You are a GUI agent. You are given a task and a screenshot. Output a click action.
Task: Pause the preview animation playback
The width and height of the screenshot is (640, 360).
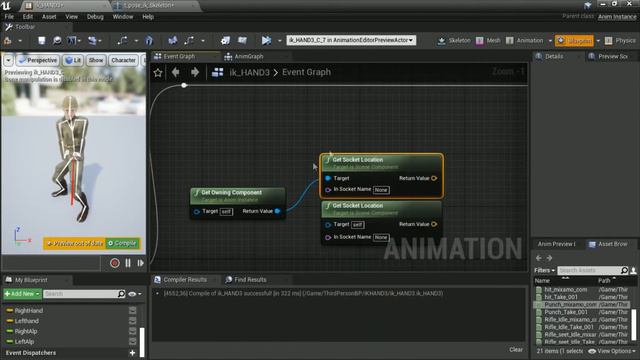(x=128, y=263)
